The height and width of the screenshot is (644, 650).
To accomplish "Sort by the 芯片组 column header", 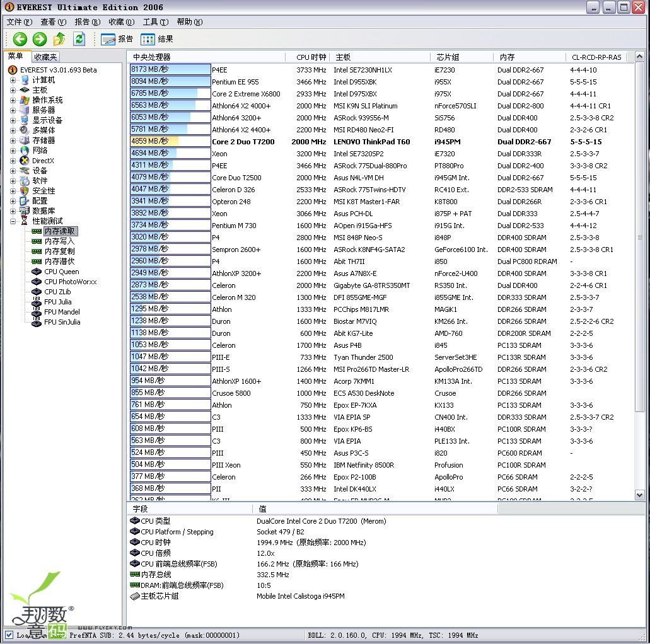I will 462,57.
